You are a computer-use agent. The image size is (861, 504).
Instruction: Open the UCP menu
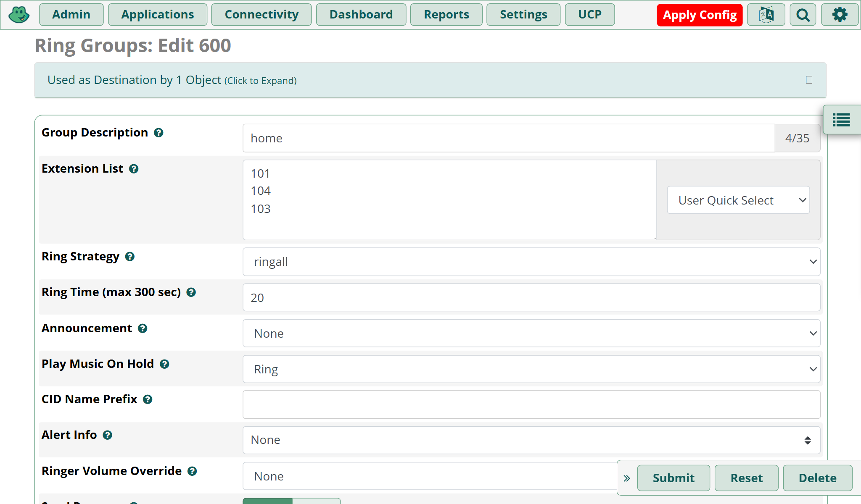coord(590,15)
